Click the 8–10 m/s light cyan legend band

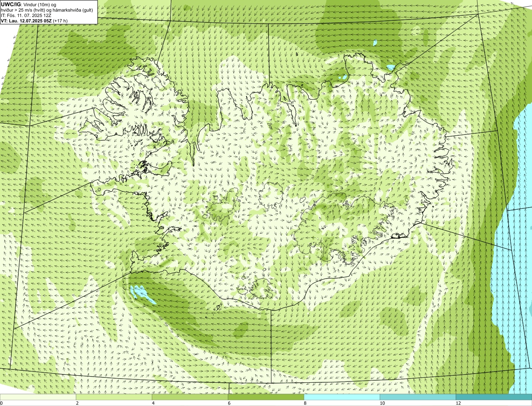coord(342,397)
